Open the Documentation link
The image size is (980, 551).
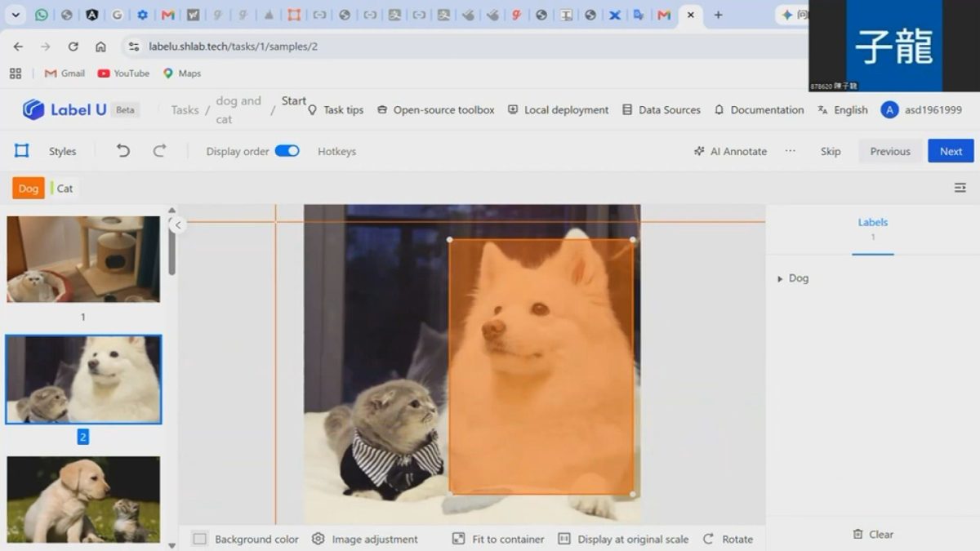click(x=759, y=110)
